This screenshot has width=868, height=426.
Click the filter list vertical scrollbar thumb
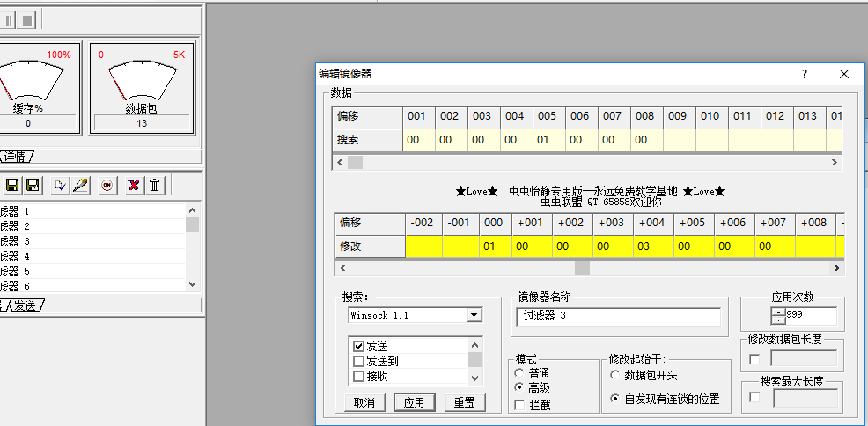(x=192, y=224)
